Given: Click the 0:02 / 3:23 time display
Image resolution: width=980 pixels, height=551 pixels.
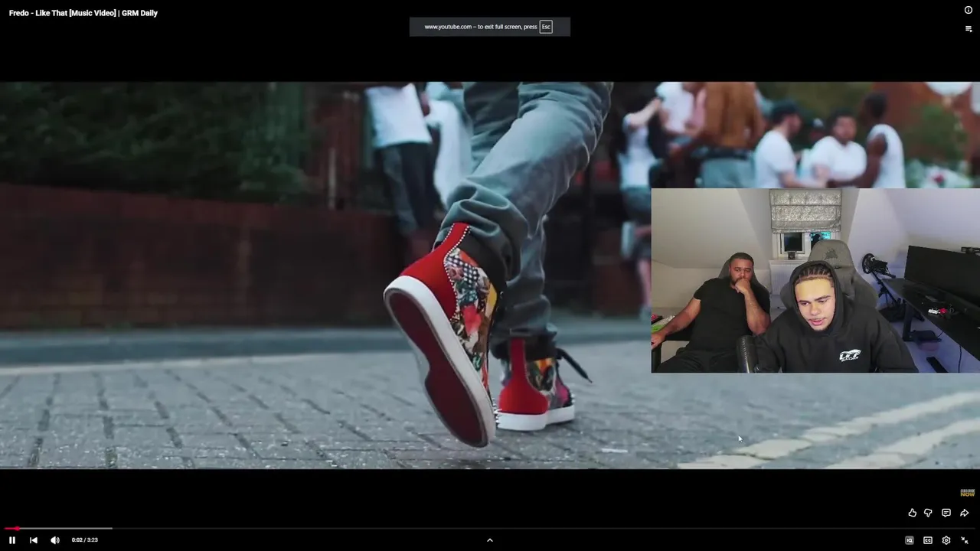Looking at the screenshot, I should click(x=85, y=540).
